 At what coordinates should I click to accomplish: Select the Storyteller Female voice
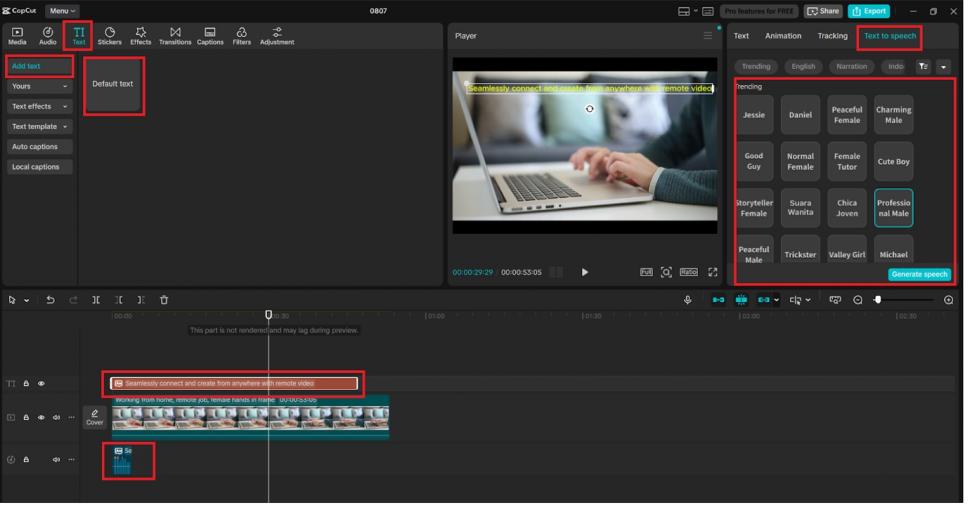754,208
